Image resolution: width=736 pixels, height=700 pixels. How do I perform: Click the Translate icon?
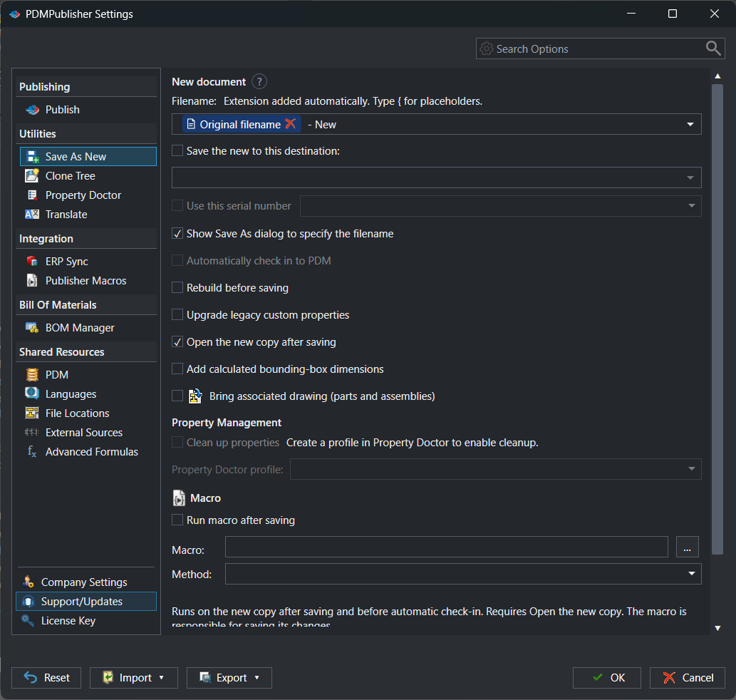32,215
